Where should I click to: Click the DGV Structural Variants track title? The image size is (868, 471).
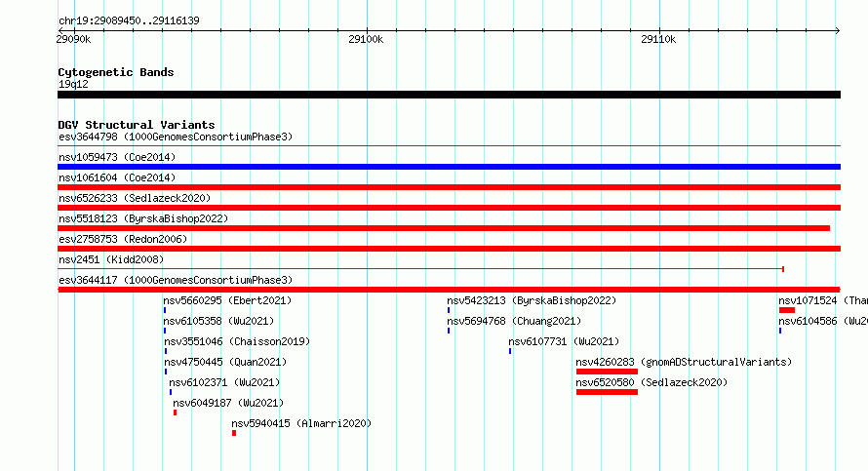pos(137,125)
